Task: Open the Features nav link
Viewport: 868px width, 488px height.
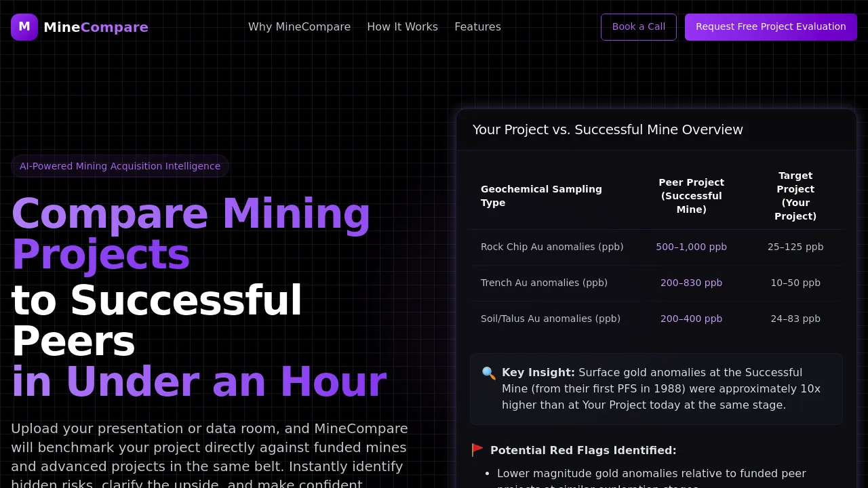Action: point(477,27)
